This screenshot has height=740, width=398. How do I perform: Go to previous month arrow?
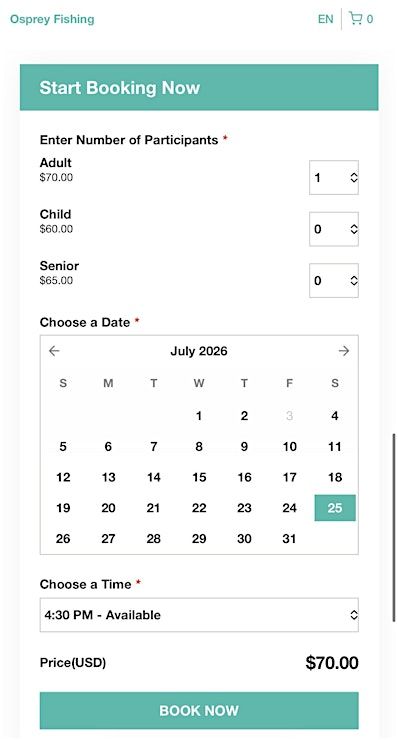click(54, 351)
